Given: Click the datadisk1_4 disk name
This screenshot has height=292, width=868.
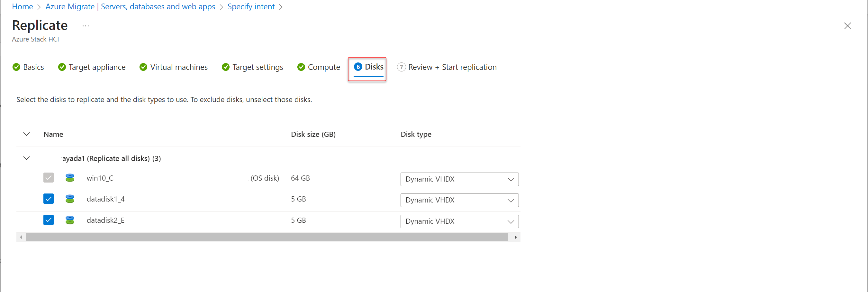Looking at the screenshot, I should click(x=105, y=199).
